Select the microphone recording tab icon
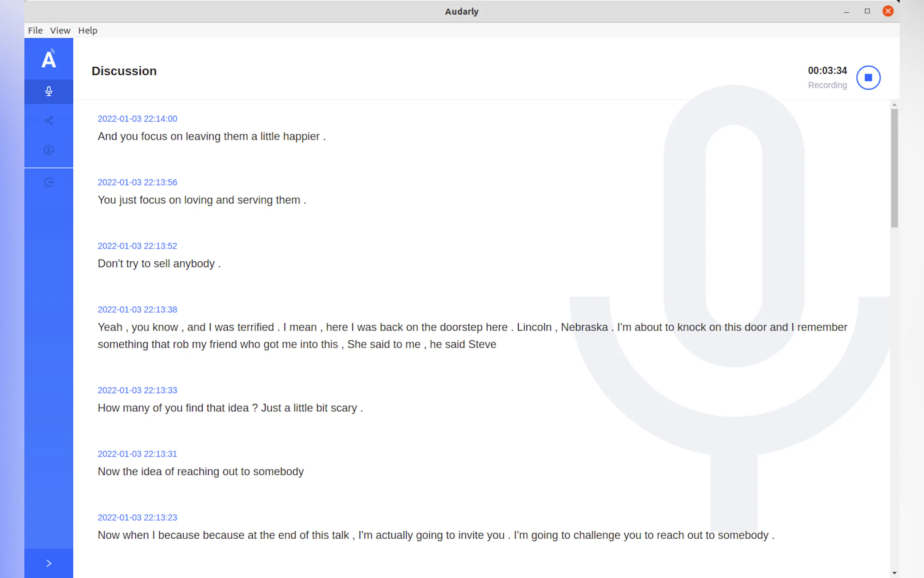The image size is (924, 578). point(48,91)
